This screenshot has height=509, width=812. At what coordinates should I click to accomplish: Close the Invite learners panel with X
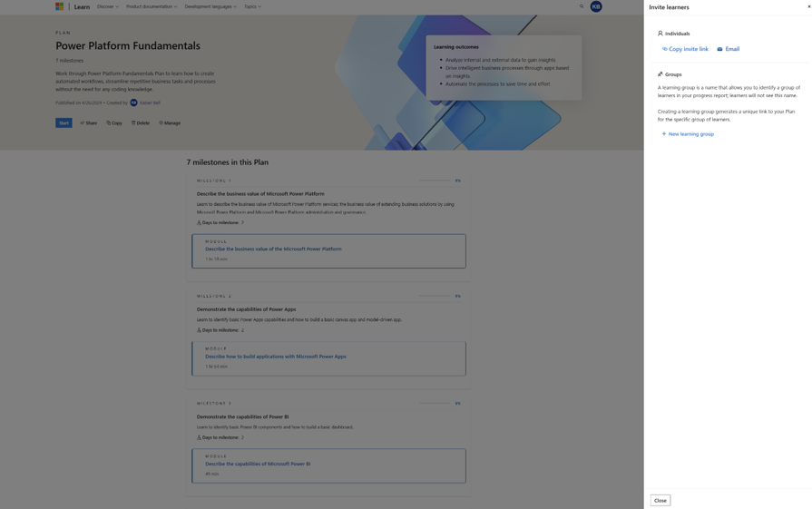[x=809, y=6]
